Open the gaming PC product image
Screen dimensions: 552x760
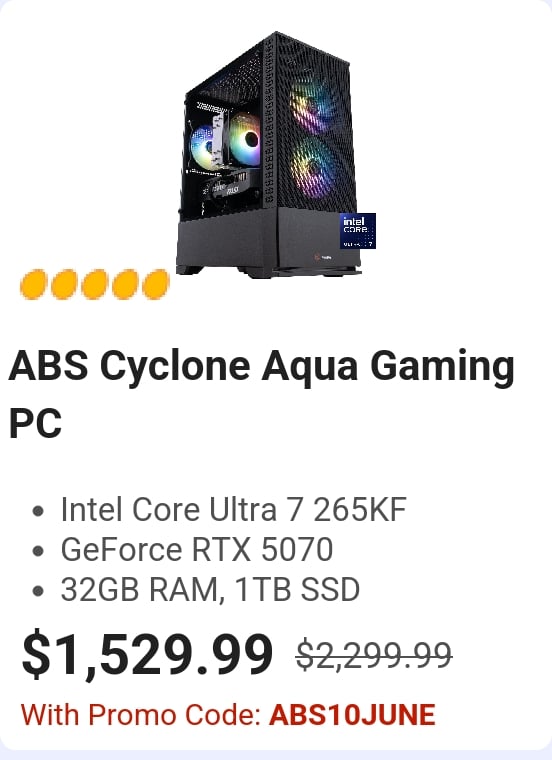coord(275,155)
